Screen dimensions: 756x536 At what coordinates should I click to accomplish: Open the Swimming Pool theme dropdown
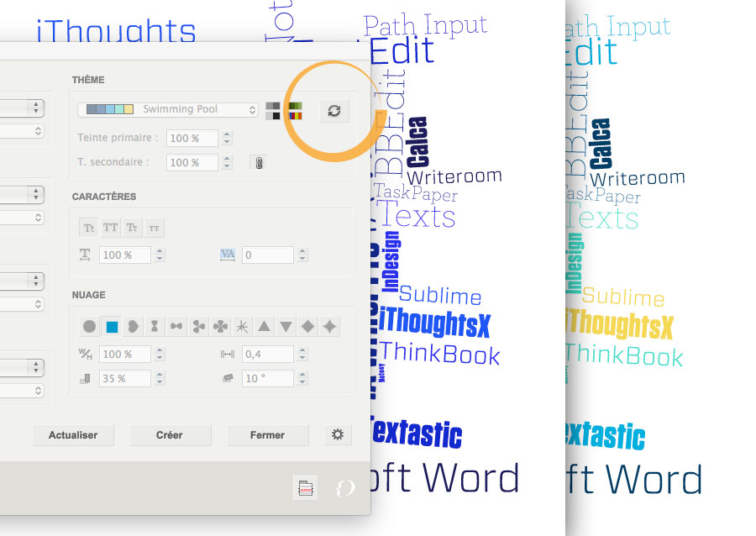[x=168, y=109]
